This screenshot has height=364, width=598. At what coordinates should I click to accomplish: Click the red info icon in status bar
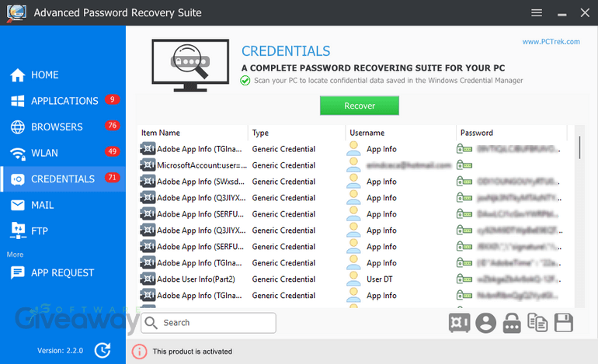139,352
